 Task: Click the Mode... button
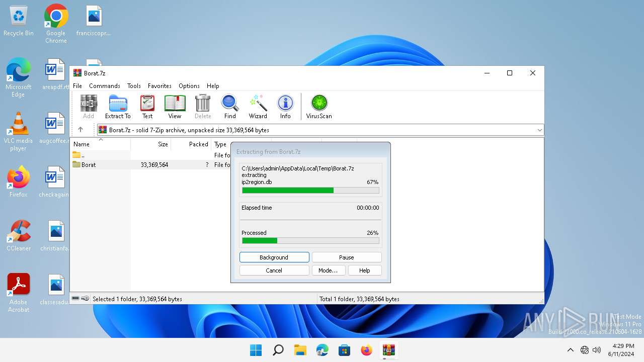[x=328, y=270]
